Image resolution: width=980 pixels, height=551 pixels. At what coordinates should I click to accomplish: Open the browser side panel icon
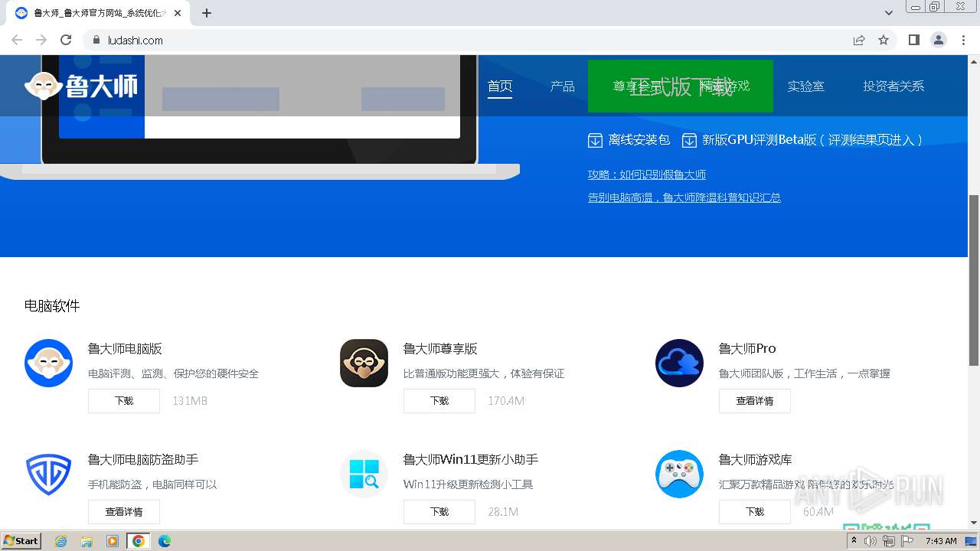[x=913, y=40]
